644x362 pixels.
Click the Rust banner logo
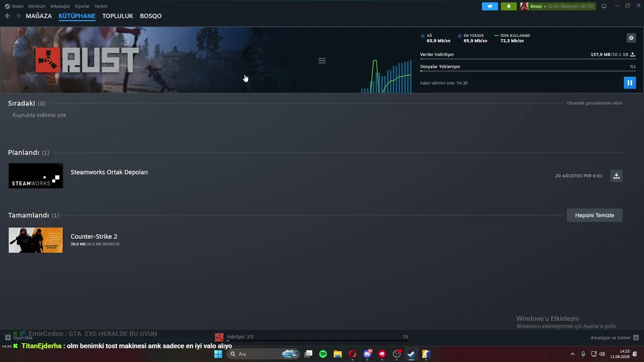(x=87, y=60)
